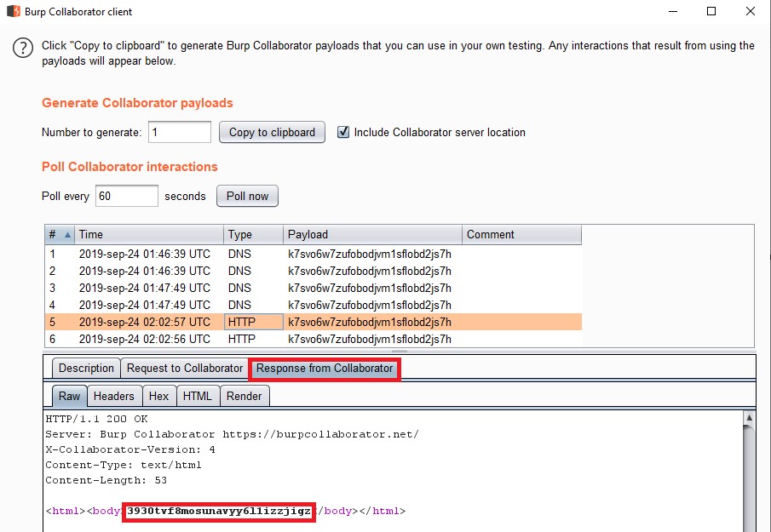Screen dimensions: 771x532
Task: Select interaction row 6 at 02:02:56 UTC
Action: pyautogui.click(x=314, y=339)
